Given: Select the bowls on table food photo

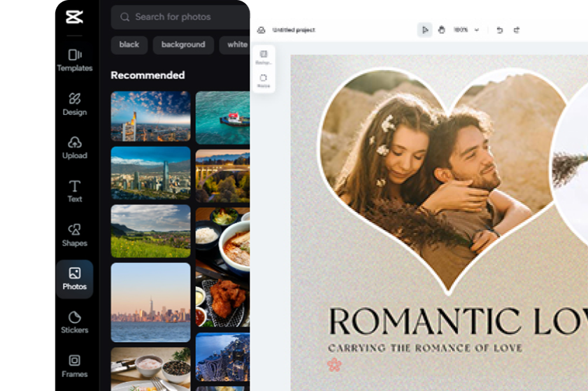Looking at the screenshot, I should 151,369.
